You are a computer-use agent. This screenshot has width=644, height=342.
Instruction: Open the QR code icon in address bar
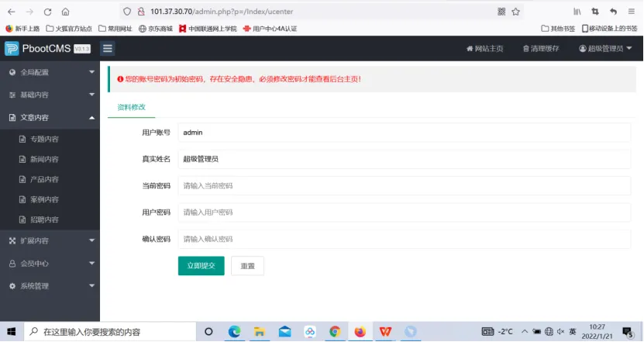(501, 12)
